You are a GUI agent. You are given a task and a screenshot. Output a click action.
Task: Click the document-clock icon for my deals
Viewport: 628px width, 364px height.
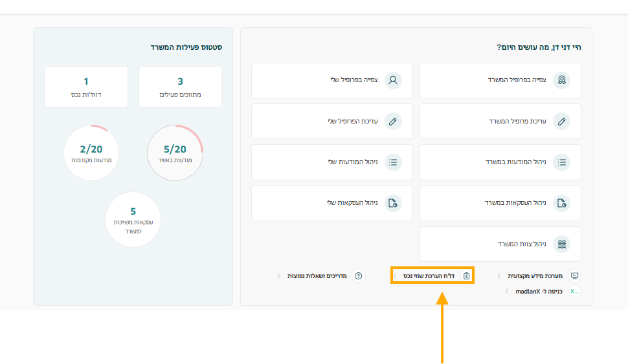pos(393,203)
